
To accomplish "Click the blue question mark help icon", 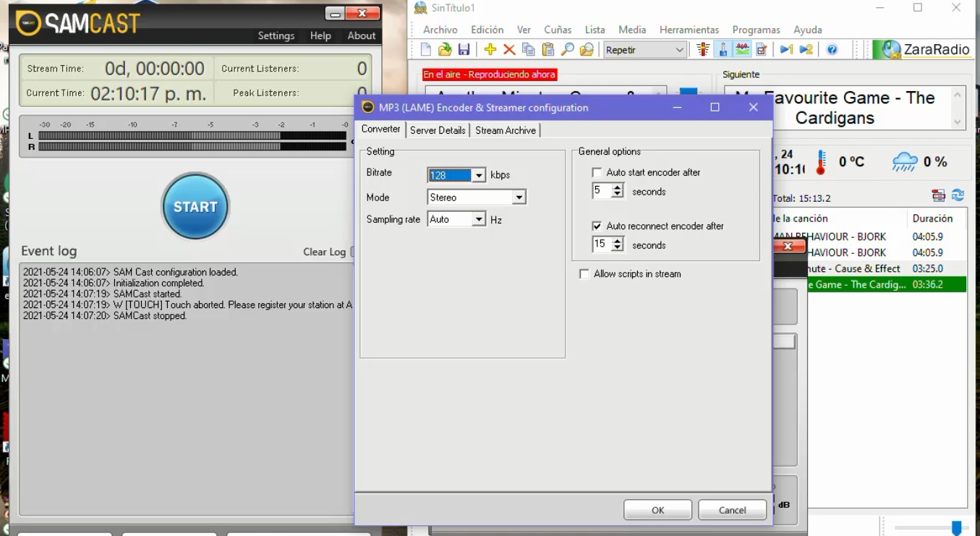I will click(x=832, y=49).
